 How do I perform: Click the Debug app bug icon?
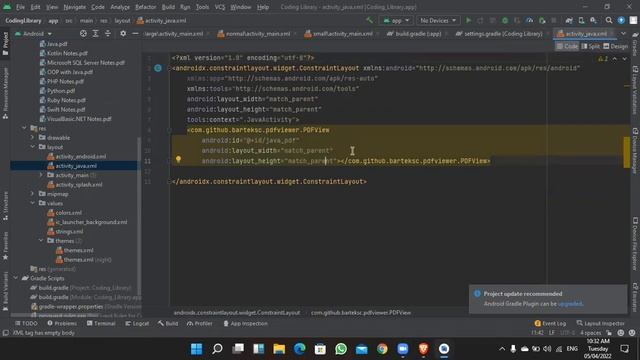[x=505, y=20]
